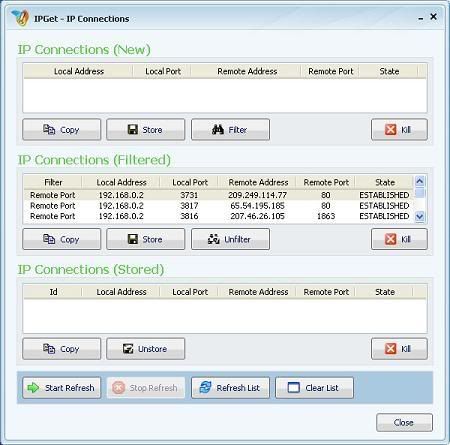Sort the New list by the Remote Address column
Viewport: 450px width, 445px height.
click(247, 71)
